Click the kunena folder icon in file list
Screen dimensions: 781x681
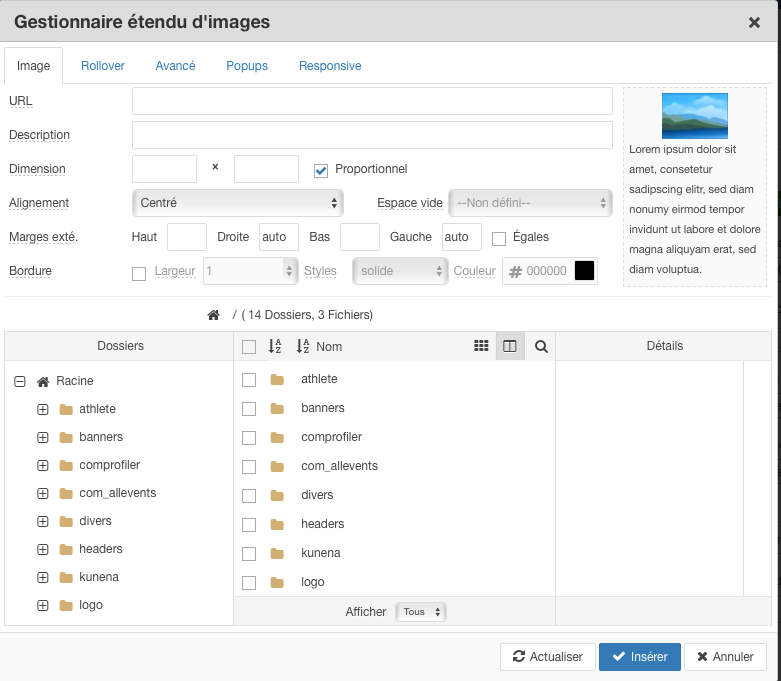[277, 553]
